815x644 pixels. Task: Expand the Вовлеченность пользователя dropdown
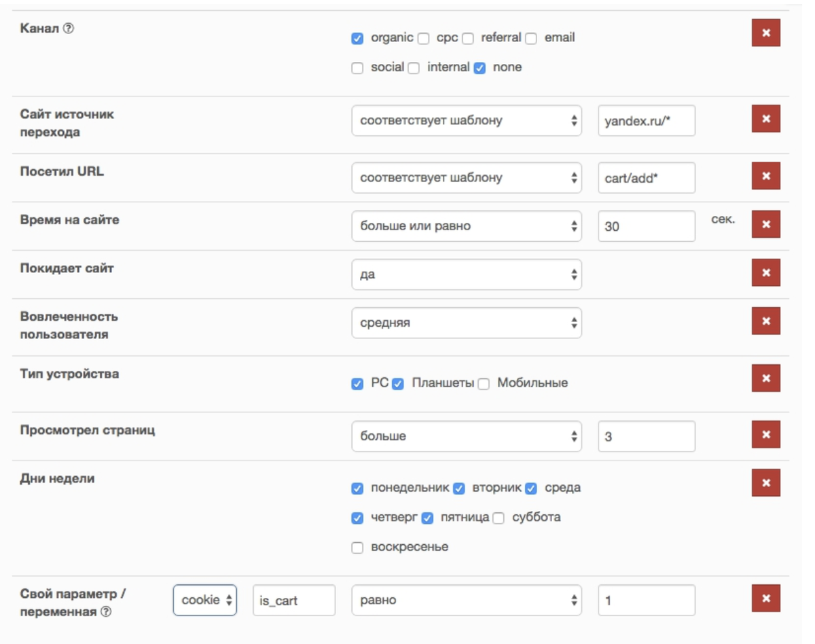[x=467, y=323]
